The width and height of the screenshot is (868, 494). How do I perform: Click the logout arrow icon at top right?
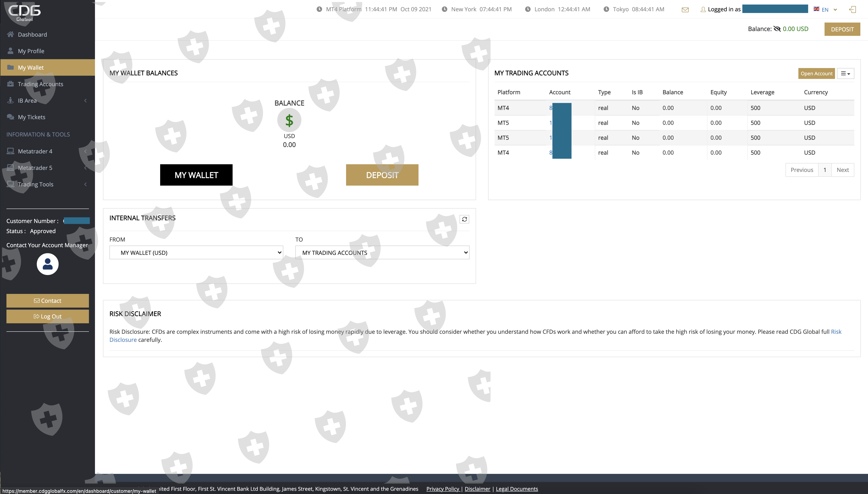point(852,9)
